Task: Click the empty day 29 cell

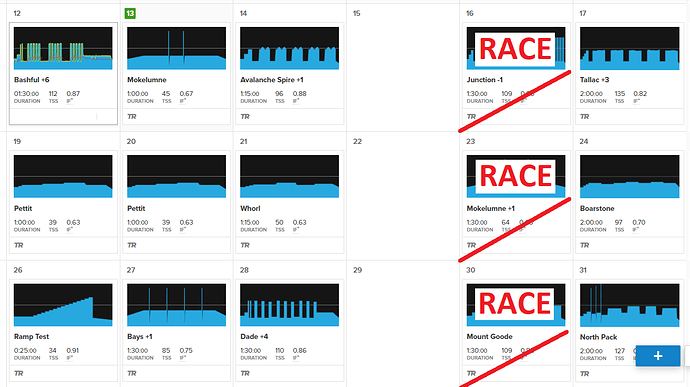Action: [403, 324]
